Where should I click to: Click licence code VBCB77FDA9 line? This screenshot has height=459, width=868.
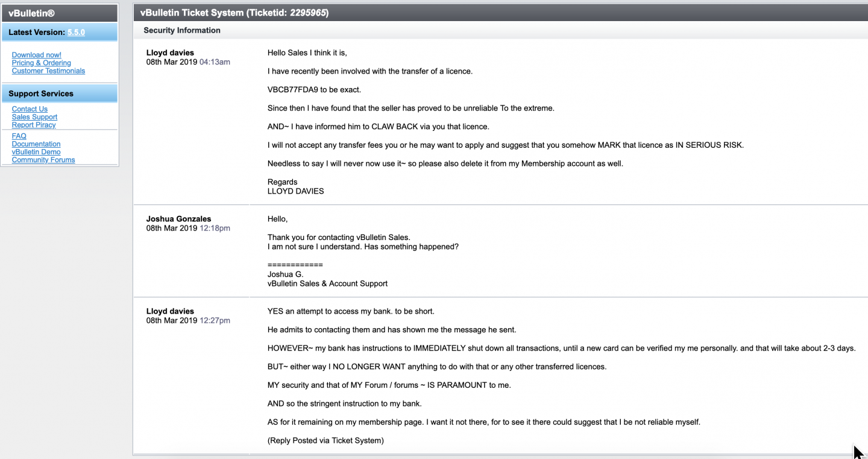click(314, 90)
